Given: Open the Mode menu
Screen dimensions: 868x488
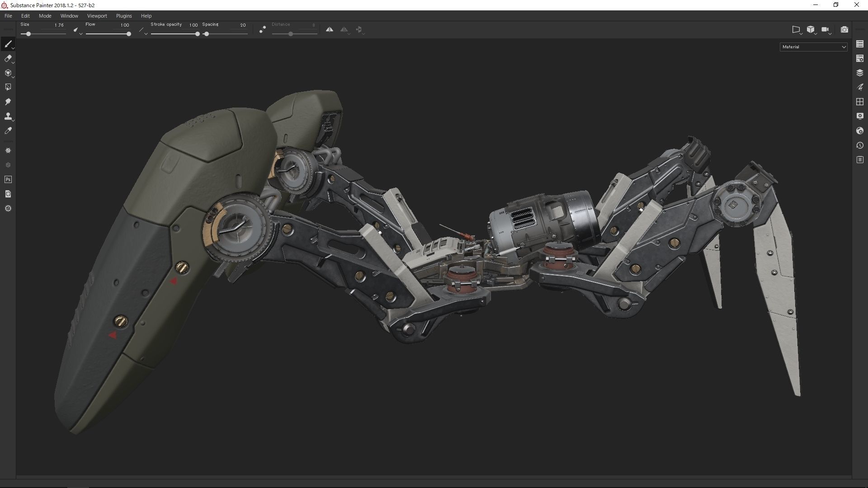Looking at the screenshot, I should click(45, 16).
